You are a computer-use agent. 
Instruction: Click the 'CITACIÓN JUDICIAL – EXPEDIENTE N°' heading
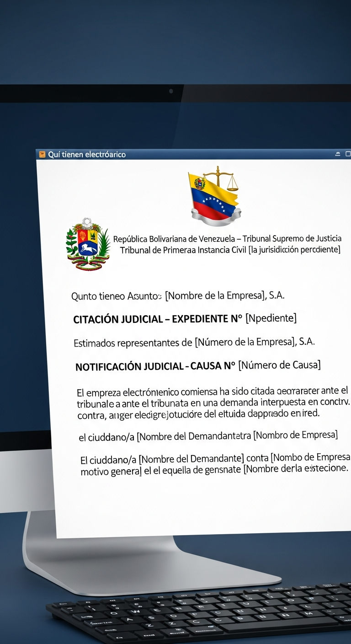point(158,319)
